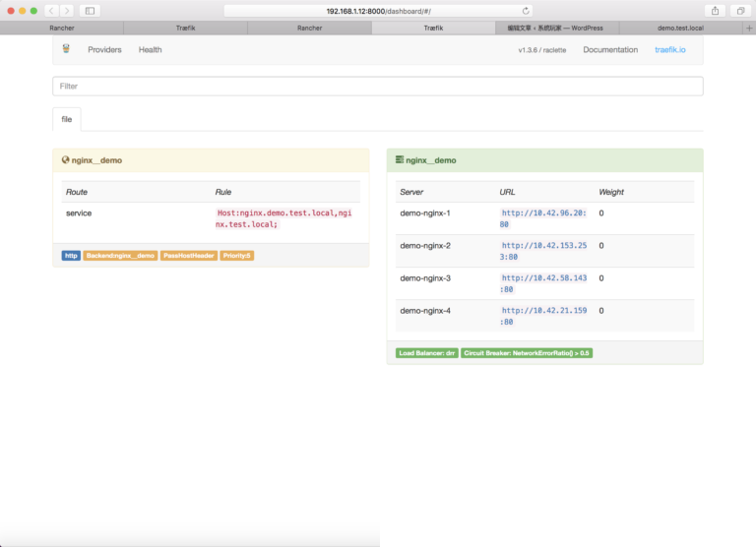The height and width of the screenshot is (547, 756).
Task: Select the Host rule text
Action: point(283,218)
